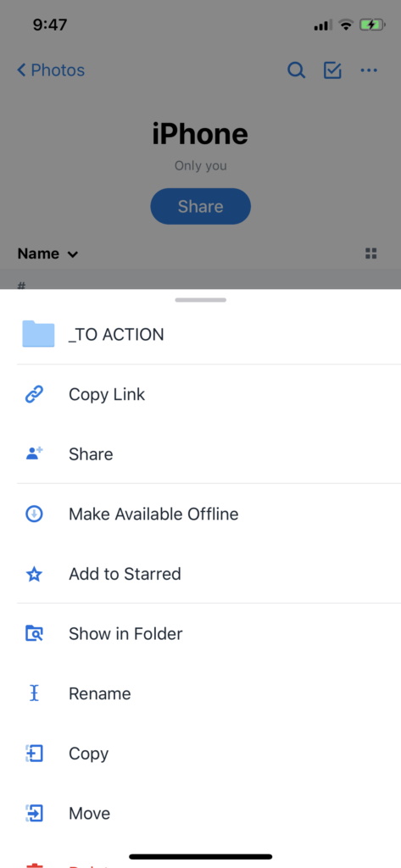Select Rename option
Image resolution: width=401 pixels, height=868 pixels.
coord(100,693)
